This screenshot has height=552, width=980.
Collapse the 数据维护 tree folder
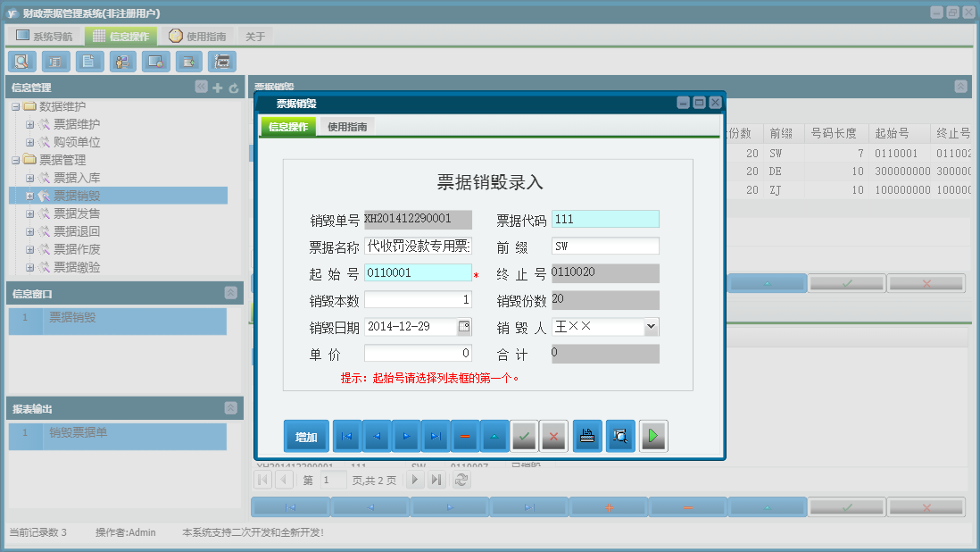16,107
